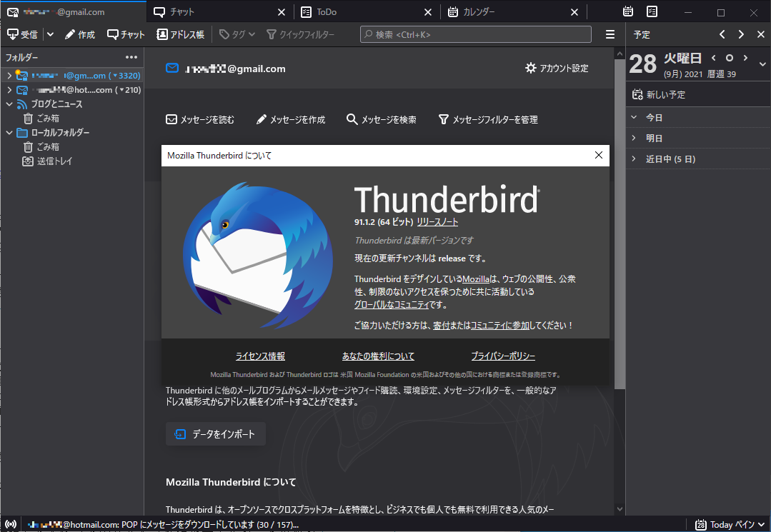Image resolution: width=771 pixels, height=532 pixels.
Task: Click the アカウント設定 gear icon
Action: 530,68
